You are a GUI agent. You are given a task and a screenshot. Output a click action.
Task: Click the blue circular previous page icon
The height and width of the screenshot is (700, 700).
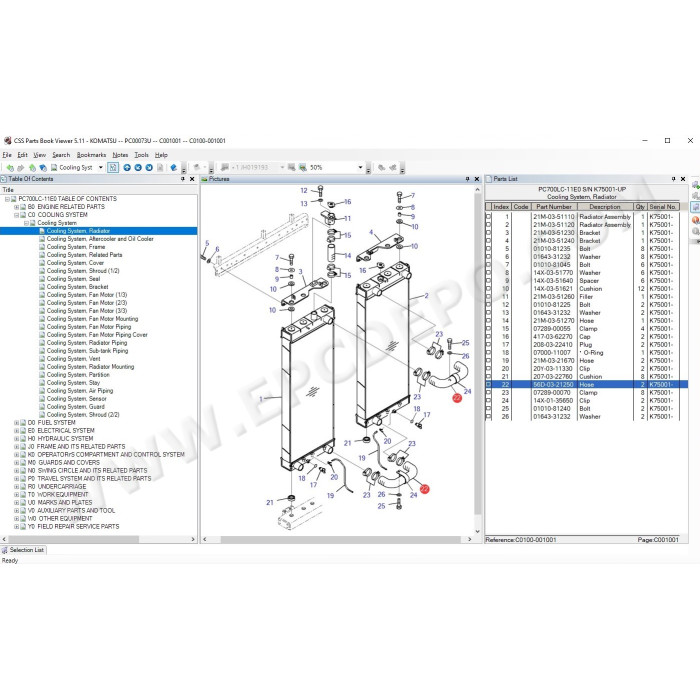coord(138,168)
